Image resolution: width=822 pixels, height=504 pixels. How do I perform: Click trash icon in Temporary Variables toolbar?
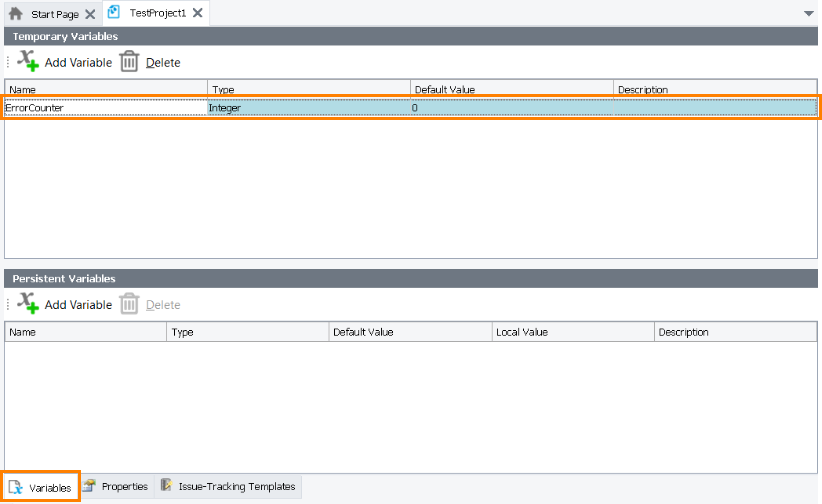point(129,61)
